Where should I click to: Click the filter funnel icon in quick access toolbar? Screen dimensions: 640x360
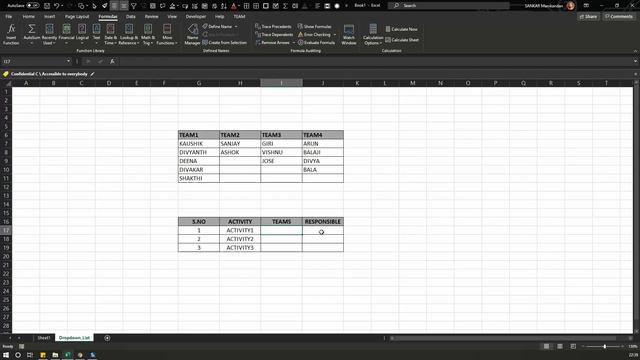pyautogui.click(x=133, y=6)
